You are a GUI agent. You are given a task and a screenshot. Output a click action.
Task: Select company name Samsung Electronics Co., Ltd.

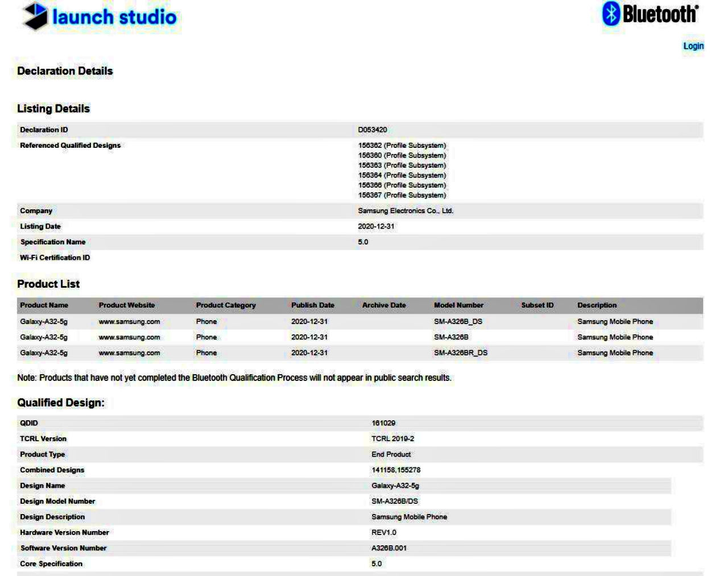(x=406, y=211)
